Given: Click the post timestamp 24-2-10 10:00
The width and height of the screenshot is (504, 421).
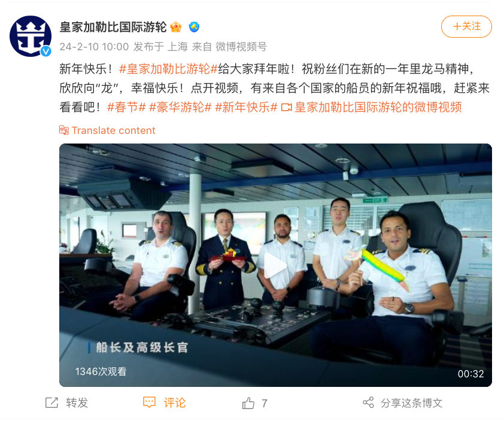Looking at the screenshot, I should [x=94, y=47].
